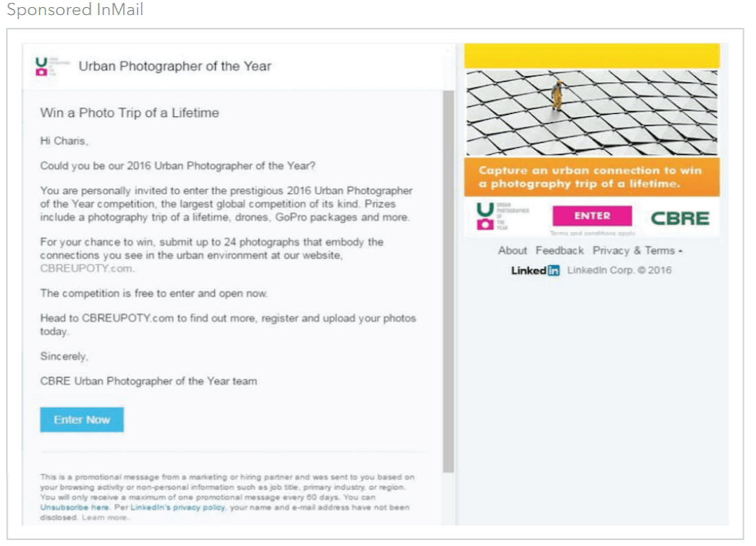Click the rooftop worker ad photo
Screen dimensions: 756x546
[592, 113]
